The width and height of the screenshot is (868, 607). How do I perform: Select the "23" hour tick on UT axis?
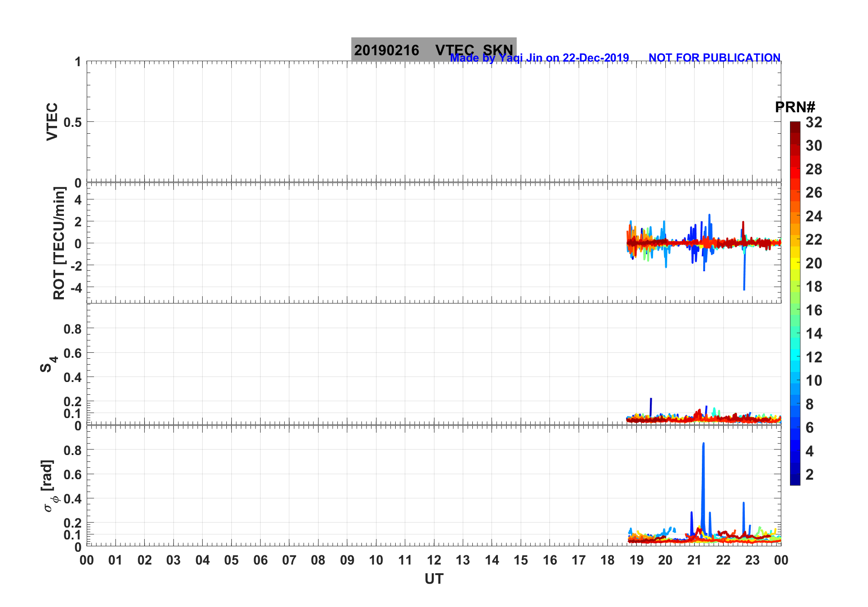click(x=752, y=560)
